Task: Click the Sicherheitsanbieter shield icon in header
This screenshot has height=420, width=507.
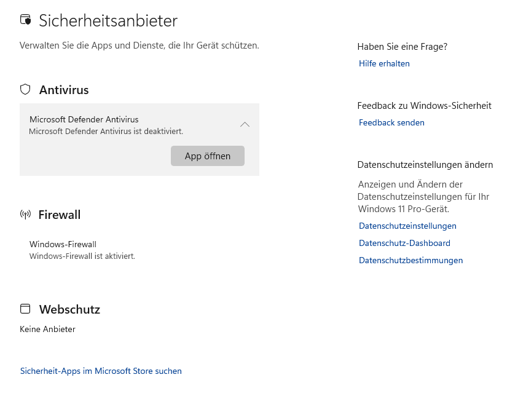Action: pos(26,20)
